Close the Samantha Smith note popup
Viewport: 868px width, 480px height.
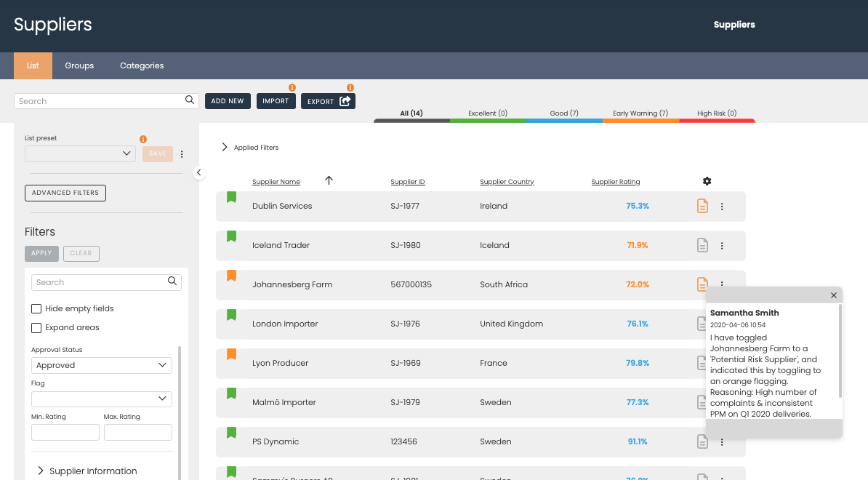(834, 296)
